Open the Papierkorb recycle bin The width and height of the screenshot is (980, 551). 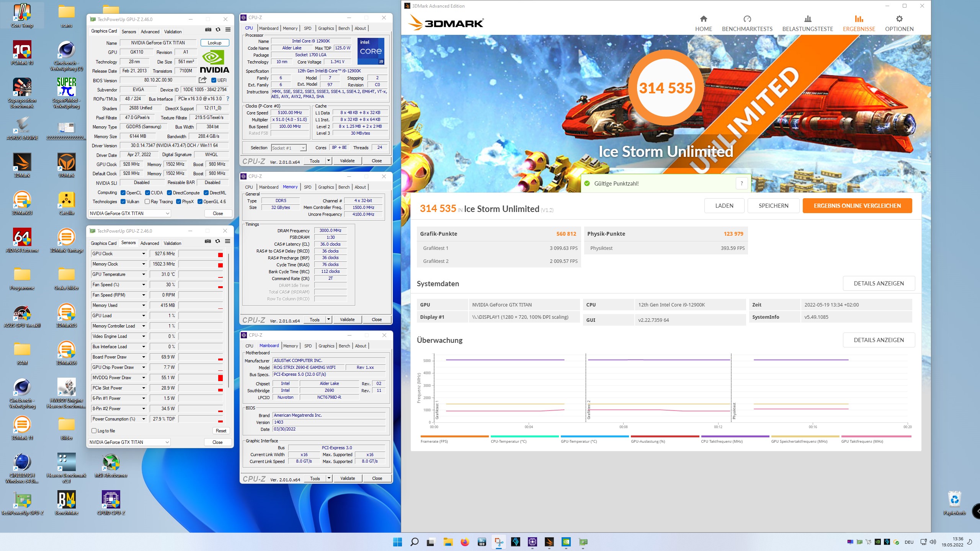(x=954, y=503)
